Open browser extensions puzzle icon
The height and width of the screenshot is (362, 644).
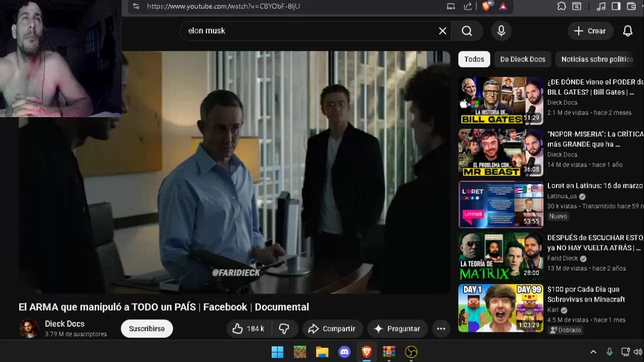point(561,6)
